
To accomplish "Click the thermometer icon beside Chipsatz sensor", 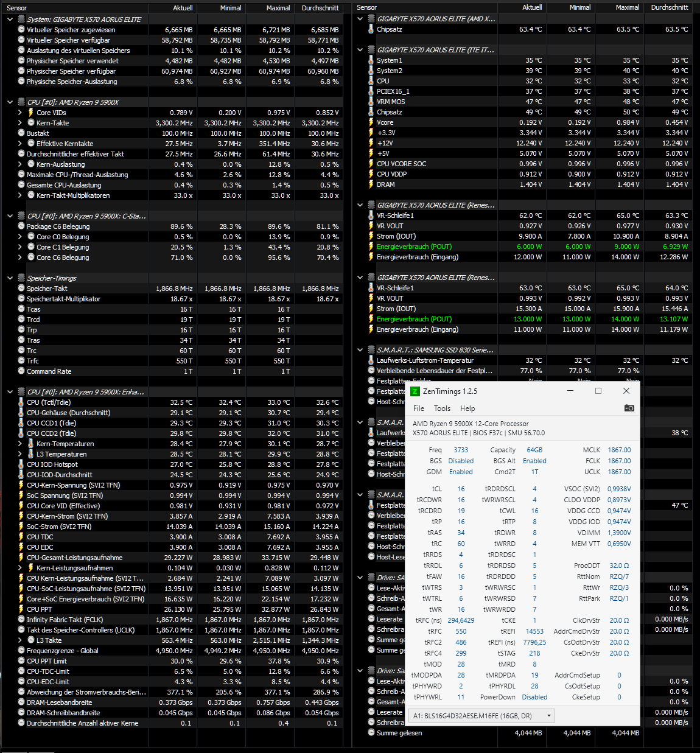I will coord(371,29).
